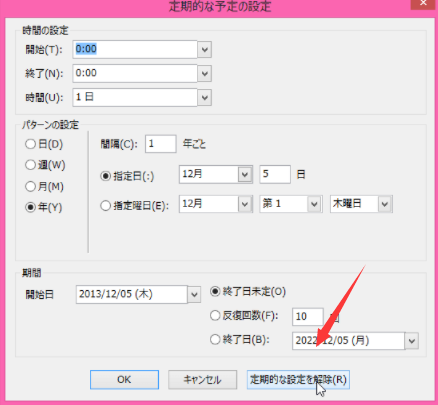Click the start date field 2013/12/05 (木)
Image resolution: width=438 pixels, height=405 pixels.
(131, 295)
